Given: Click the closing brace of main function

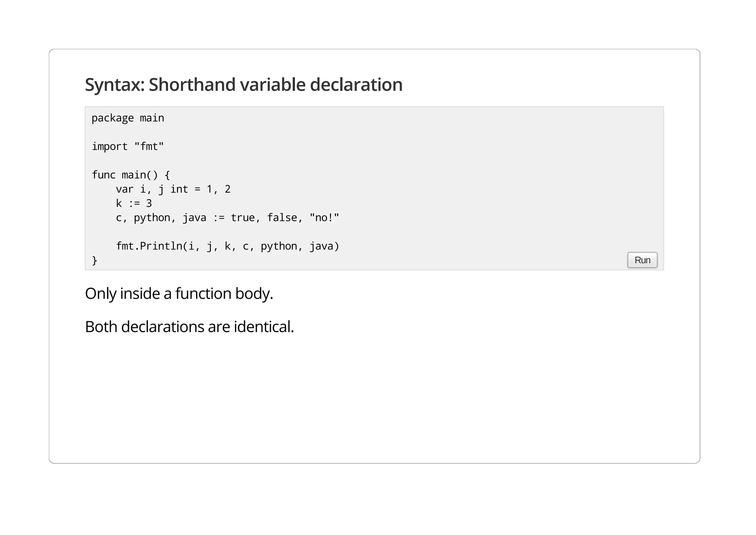Looking at the screenshot, I should click(94, 260).
